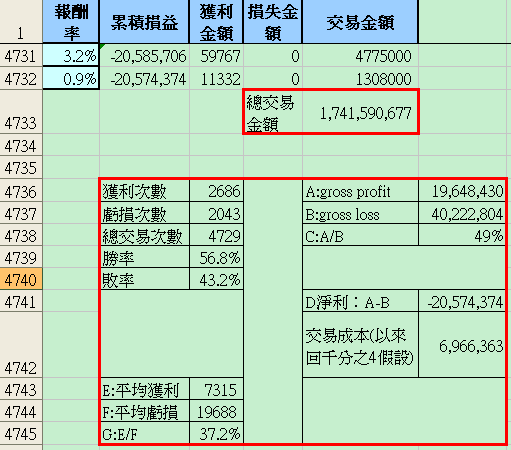This screenshot has height=450, width=511.
Task: Click the 交易成本 label cell
Action: (360, 345)
